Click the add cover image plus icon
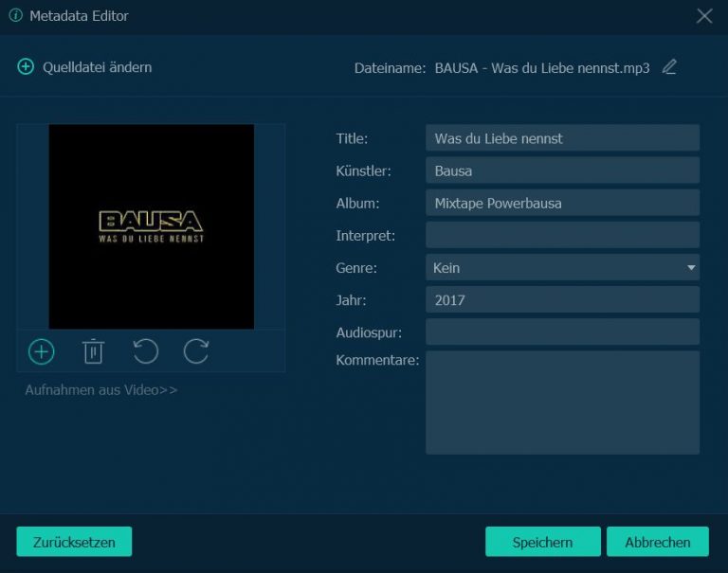Viewport: 728px width, 573px height. (42, 351)
